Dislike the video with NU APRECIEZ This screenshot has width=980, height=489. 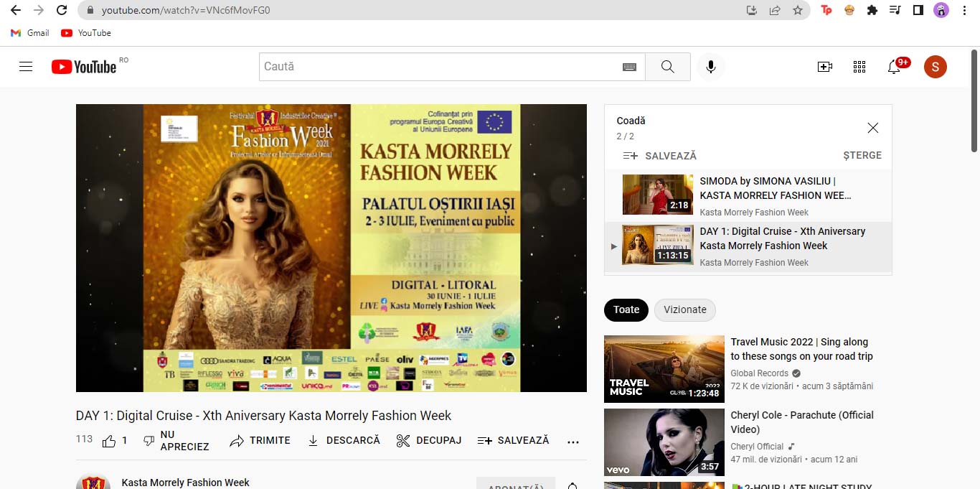pos(176,441)
